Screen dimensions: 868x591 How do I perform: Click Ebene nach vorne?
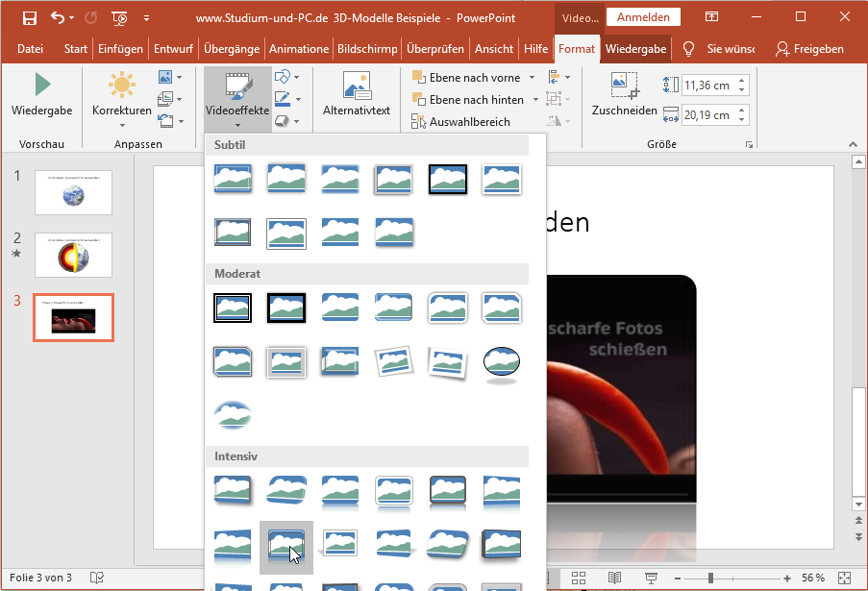tap(466, 78)
